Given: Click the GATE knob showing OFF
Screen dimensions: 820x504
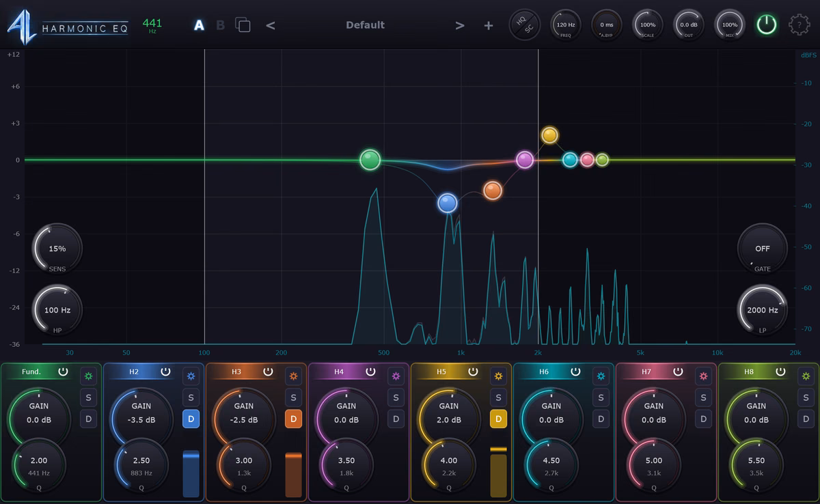Looking at the screenshot, I should (763, 249).
